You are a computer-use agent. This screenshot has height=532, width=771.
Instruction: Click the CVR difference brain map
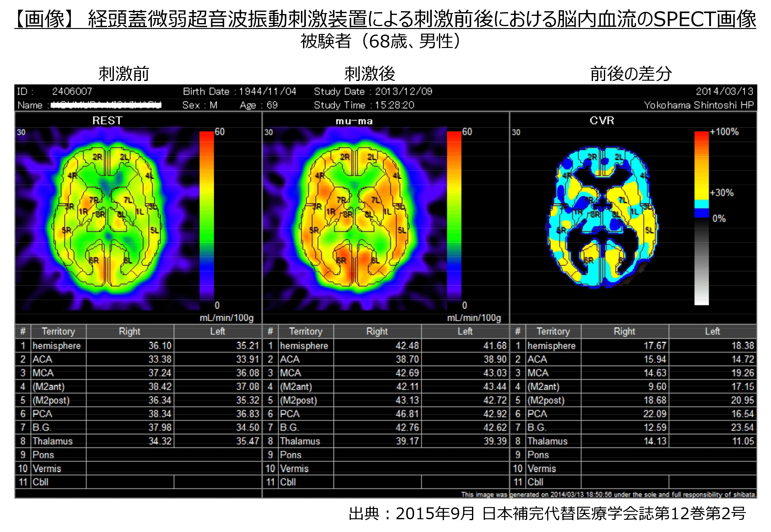pyautogui.click(x=602, y=217)
